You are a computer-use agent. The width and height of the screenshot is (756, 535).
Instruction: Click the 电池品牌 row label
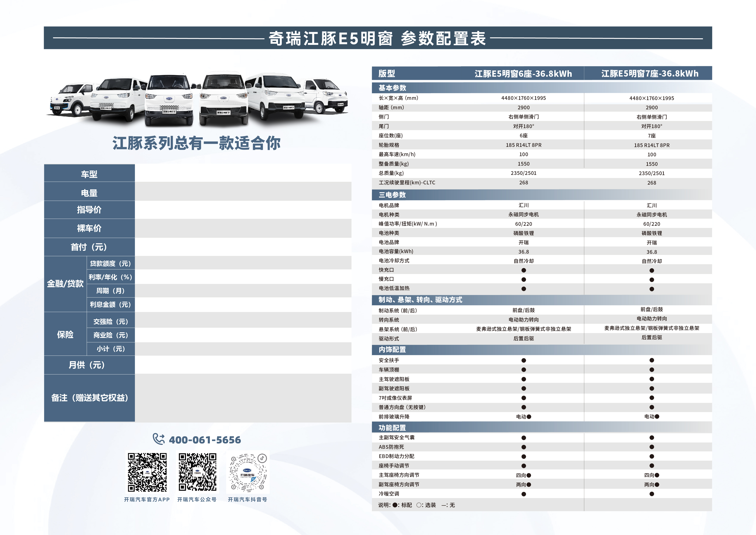389,242
